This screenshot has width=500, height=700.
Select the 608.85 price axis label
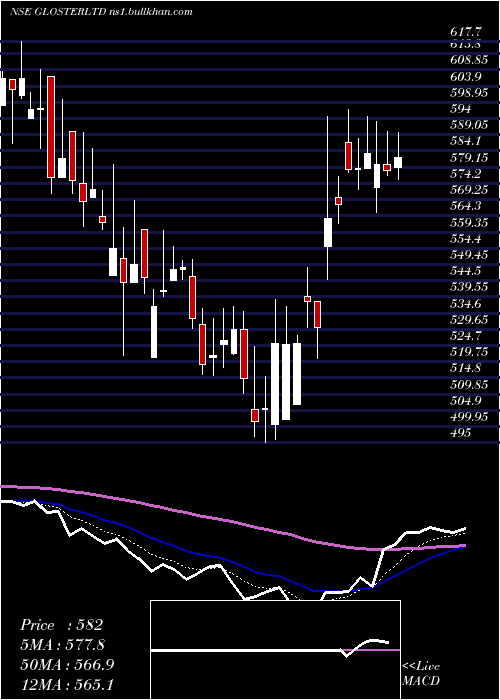(x=468, y=59)
